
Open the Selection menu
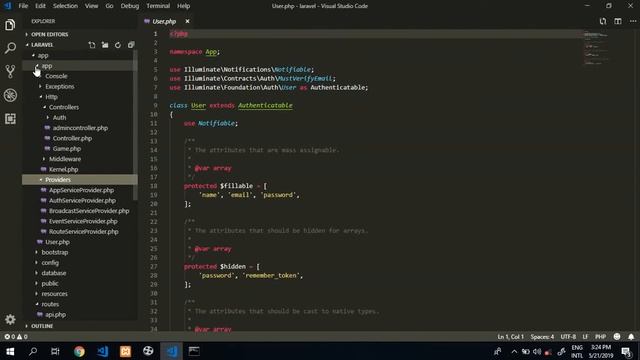(65, 6)
